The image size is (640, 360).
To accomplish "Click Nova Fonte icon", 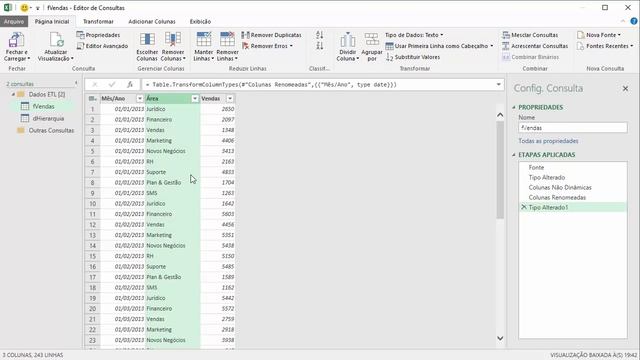I will pyautogui.click(x=580, y=35).
